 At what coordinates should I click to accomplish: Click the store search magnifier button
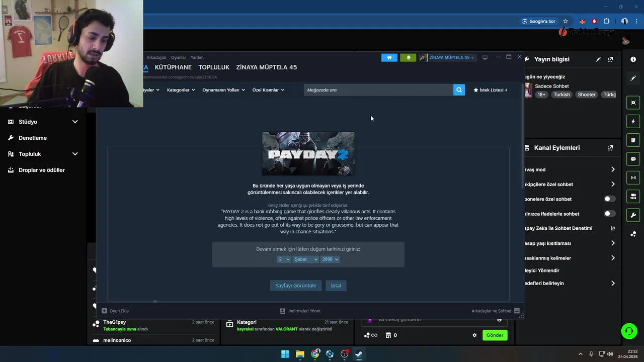coord(459,90)
